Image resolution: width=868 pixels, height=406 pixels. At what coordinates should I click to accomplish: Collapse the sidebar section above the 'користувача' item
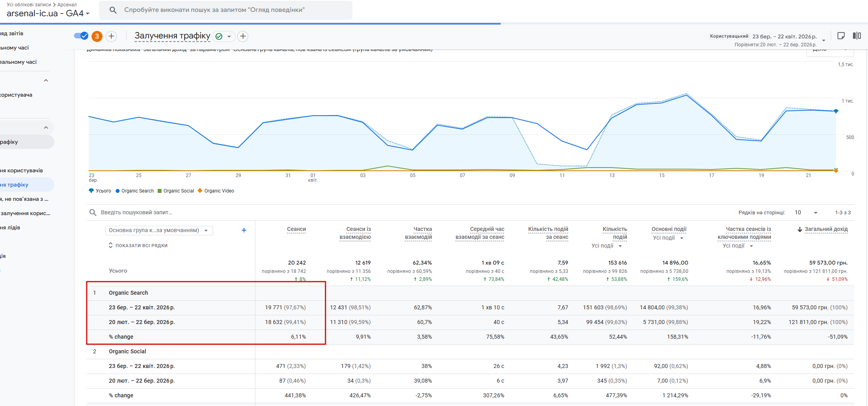point(46,80)
